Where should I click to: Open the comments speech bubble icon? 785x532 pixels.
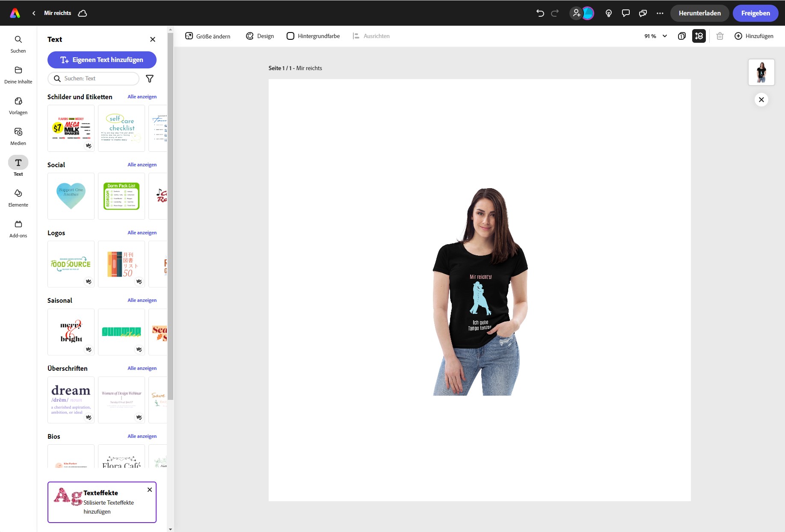pyautogui.click(x=626, y=13)
